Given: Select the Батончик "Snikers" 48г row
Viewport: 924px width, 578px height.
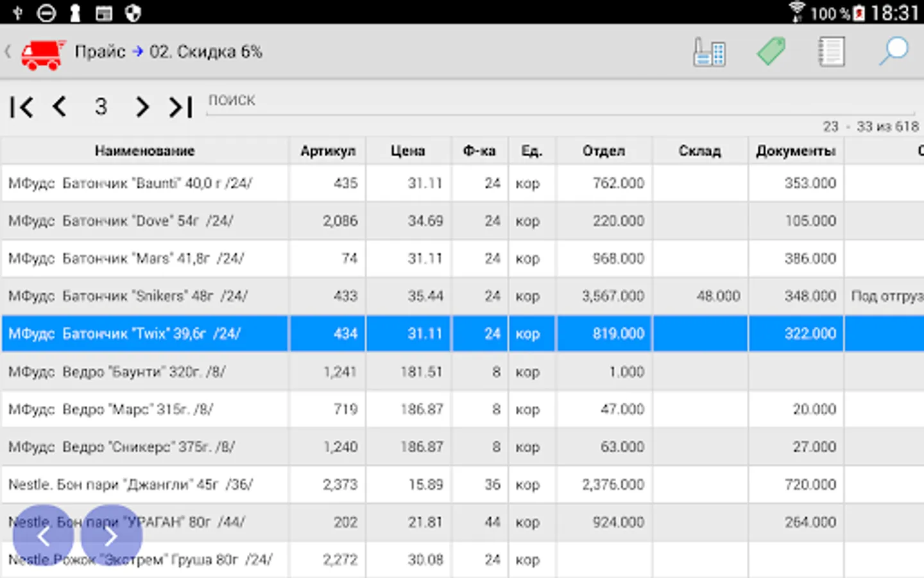Looking at the screenshot, I should 462,296.
